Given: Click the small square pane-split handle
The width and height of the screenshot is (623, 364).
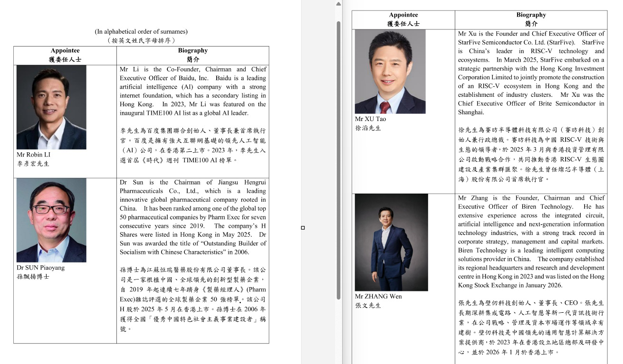Looking at the screenshot, I should point(303,228).
